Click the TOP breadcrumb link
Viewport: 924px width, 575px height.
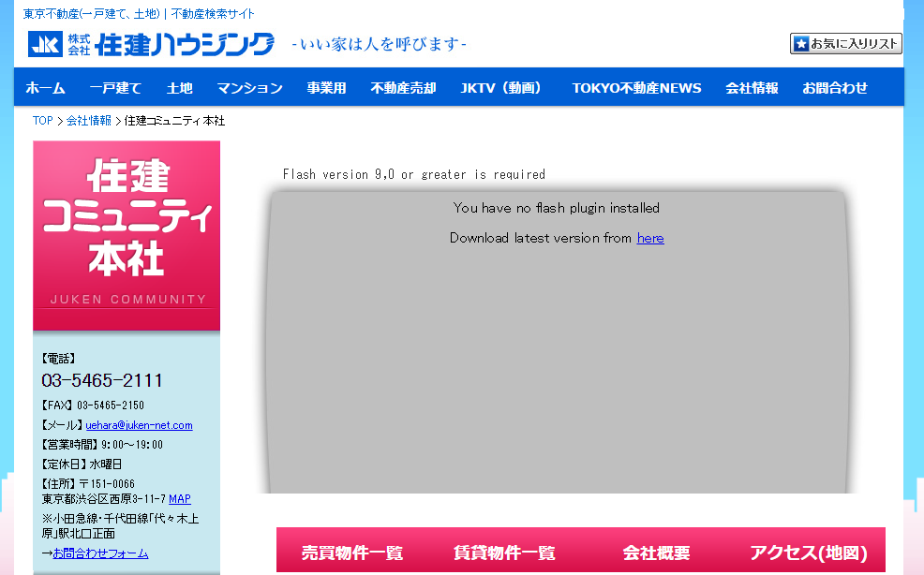[42, 121]
